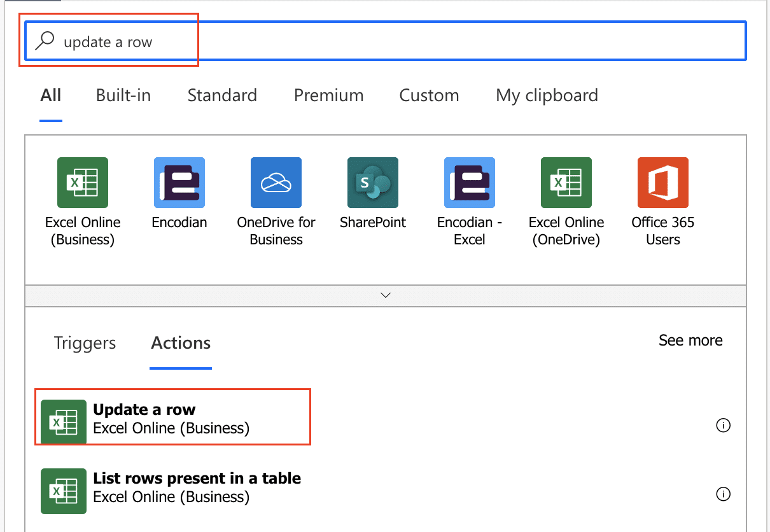Select the Excel Online (OneDrive) connector
Viewport: 770px width, 532px height.
566,183
